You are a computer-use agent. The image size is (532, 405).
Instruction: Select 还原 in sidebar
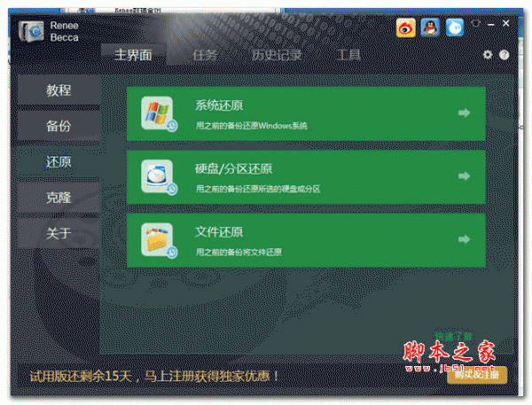[59, 162]
